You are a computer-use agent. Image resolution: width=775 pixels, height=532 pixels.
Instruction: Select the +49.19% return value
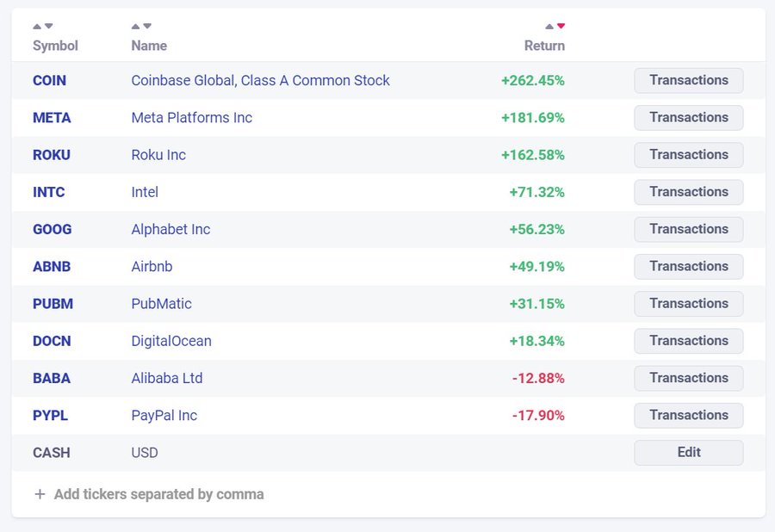click(536, 266)
